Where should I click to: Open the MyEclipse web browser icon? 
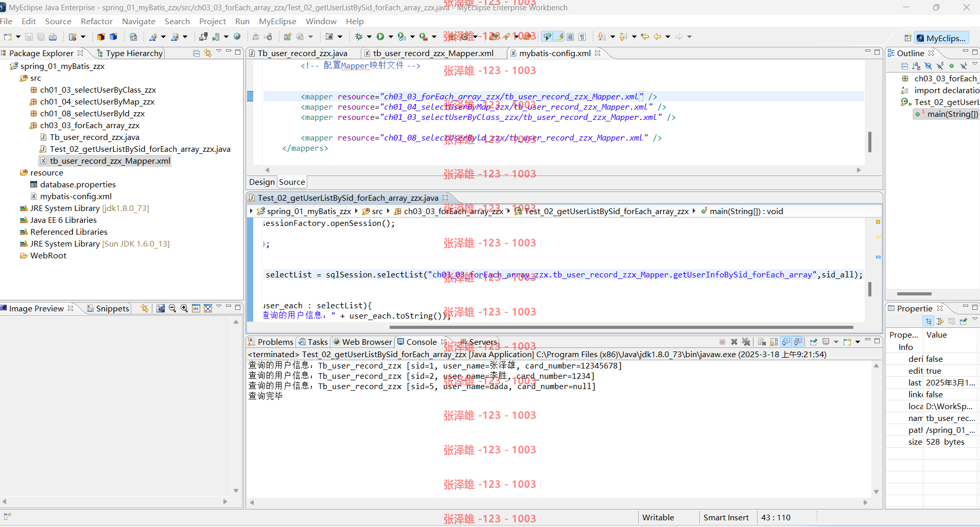[x=237, y=37]
